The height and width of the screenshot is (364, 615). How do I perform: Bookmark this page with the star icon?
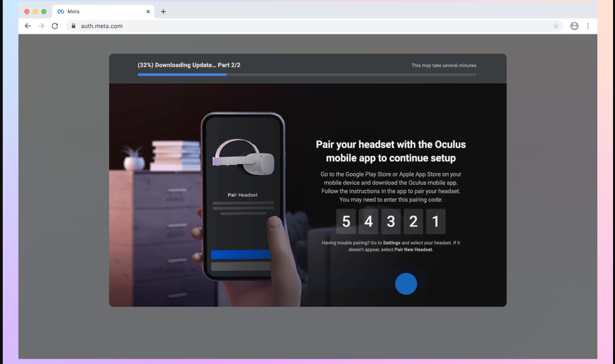coord(556,26)
